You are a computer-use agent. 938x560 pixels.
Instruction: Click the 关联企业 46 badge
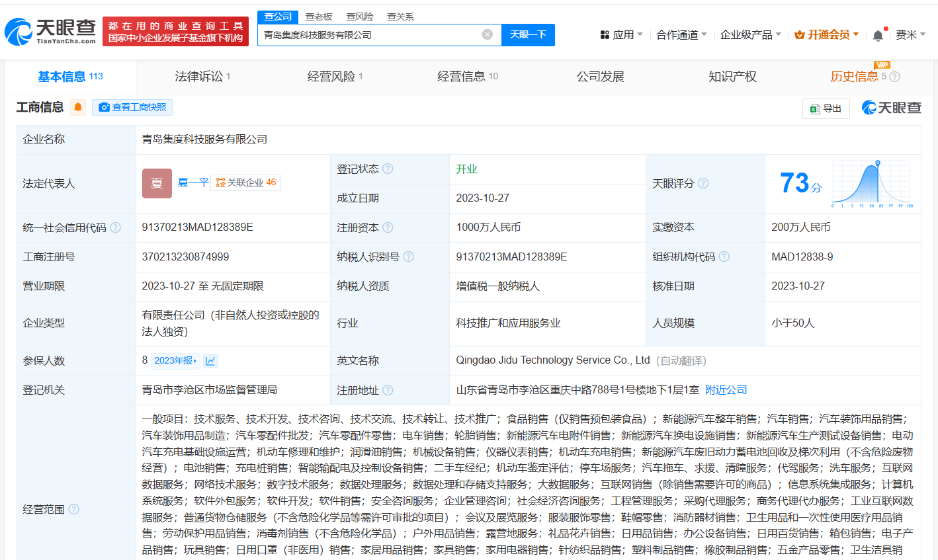246,182
